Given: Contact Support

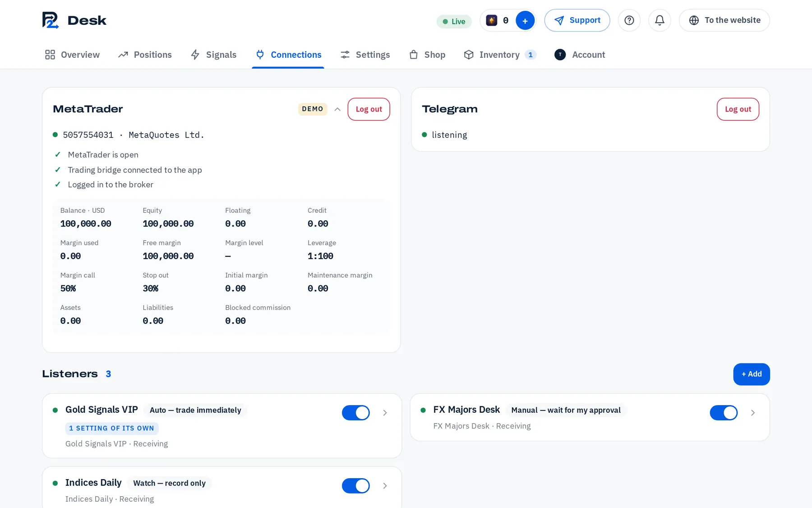Looking at the screenshot, I should (x=577, y=20).
